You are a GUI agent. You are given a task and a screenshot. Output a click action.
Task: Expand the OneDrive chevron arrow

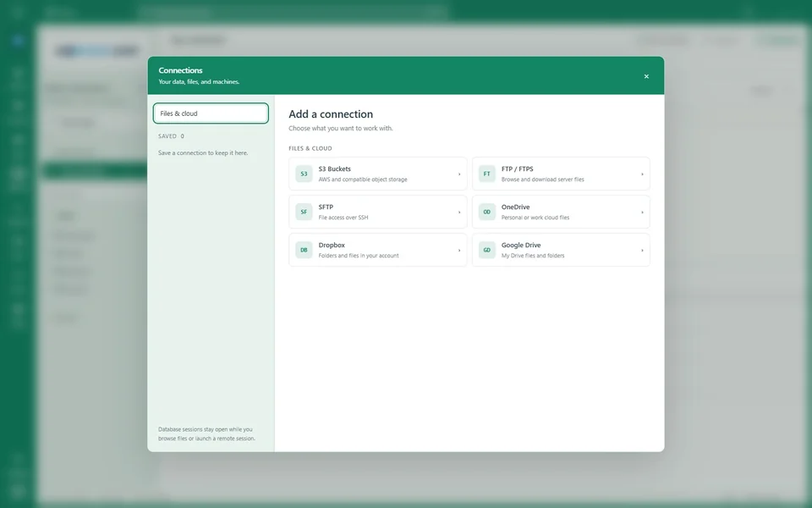click(642, 212)
